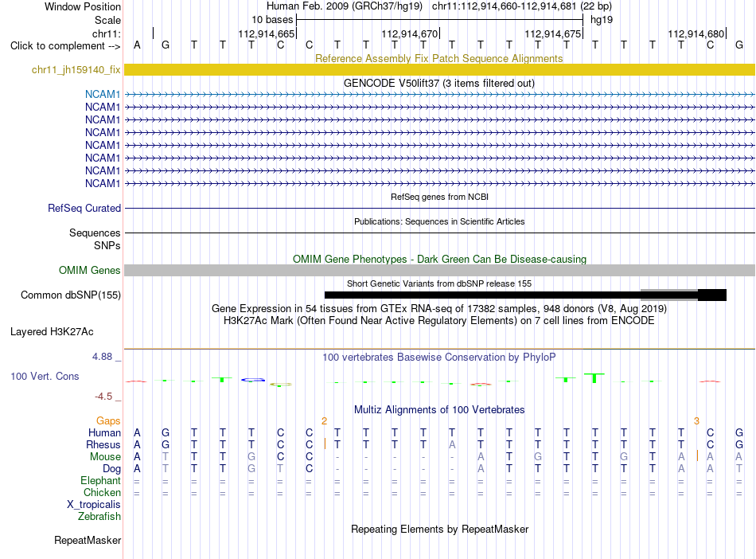Viewport: 756px width, 559px height.
Task: Click the chr11: ruler label
Action: click(x=106, y=33)
